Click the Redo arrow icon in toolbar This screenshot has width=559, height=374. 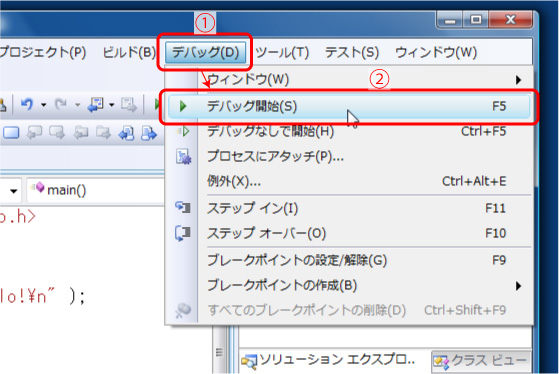point(61,104)
